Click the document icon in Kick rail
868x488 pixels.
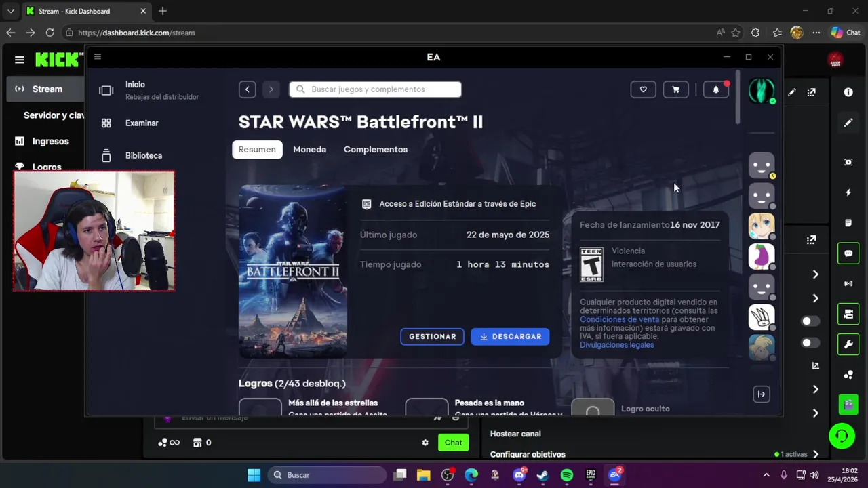click(x=848, y=223)
